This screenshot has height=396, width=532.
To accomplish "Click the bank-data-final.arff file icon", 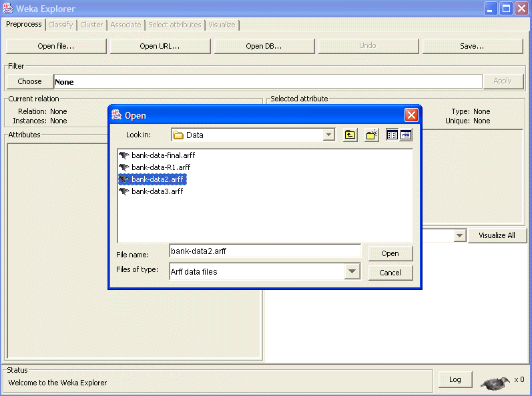I will [124, 155].
